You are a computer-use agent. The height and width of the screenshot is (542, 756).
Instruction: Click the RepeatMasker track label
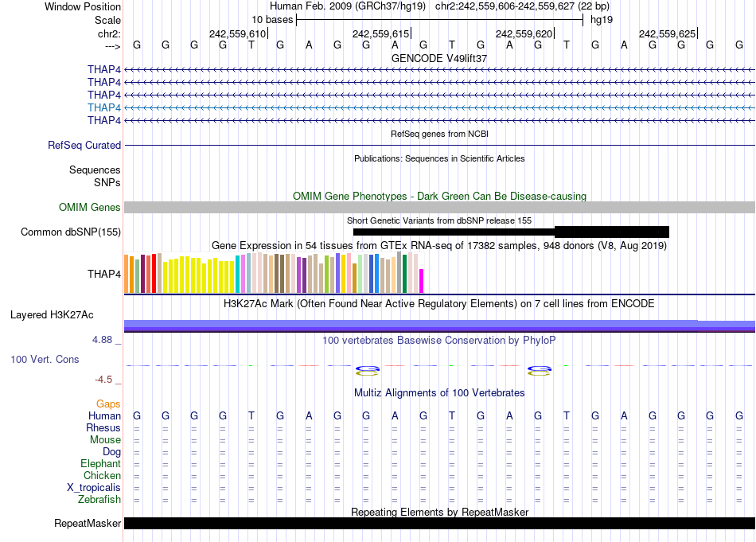coord(88,524)
